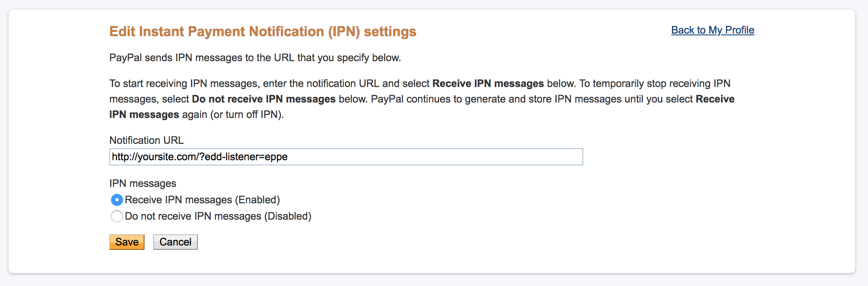
Task: Click the 'Notification URL' field label
Action: [146, 140]
